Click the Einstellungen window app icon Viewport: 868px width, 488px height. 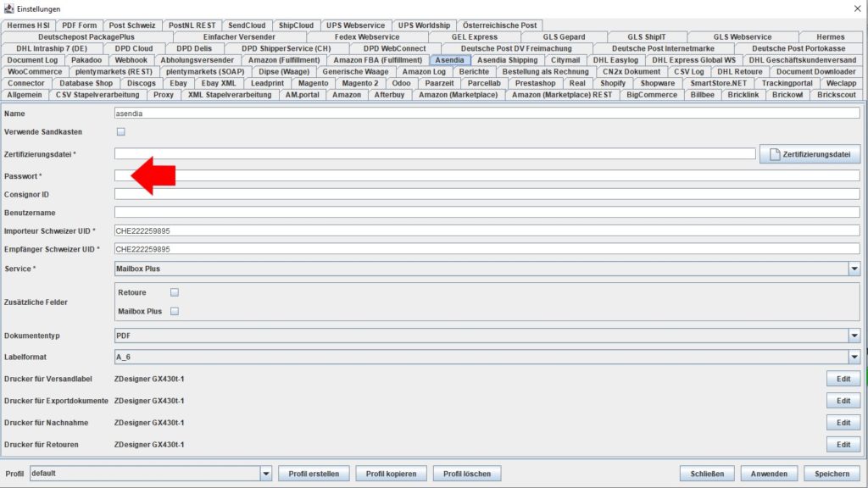click(8, 8)
